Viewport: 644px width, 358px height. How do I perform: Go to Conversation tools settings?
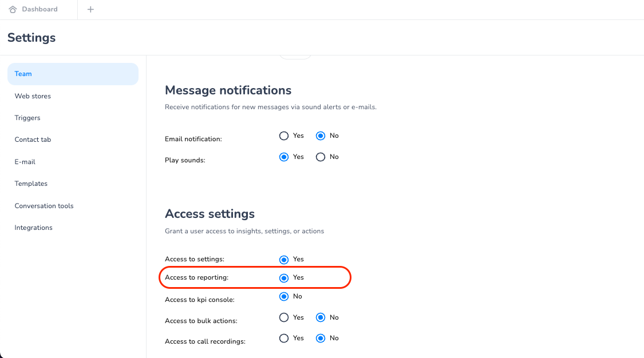pos(44,206)
